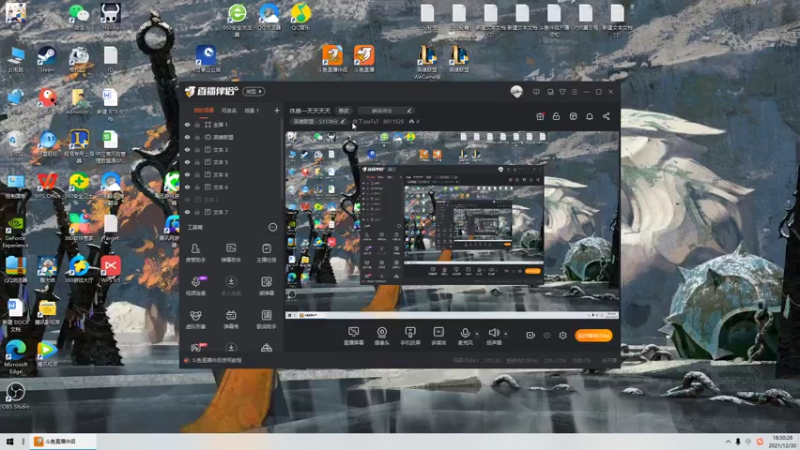
Task: Open the 虚拟形象 bear-face tool
Action: 195,319
